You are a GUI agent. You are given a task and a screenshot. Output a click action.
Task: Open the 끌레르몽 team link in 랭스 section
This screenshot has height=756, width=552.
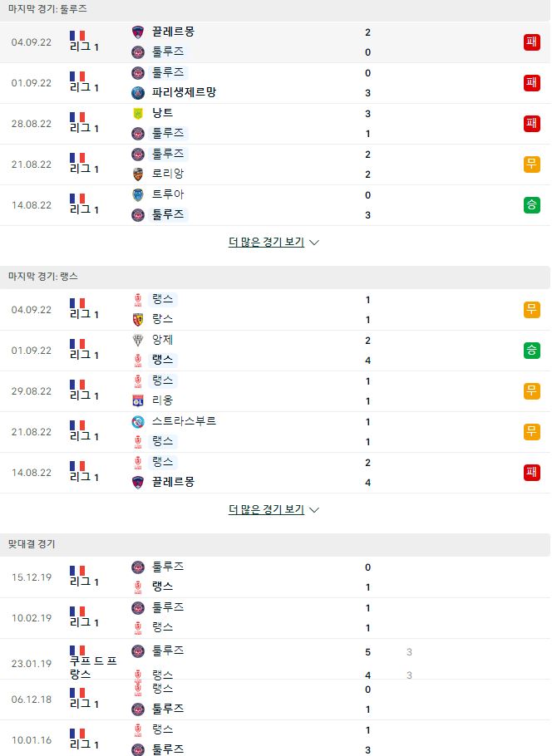coord(173,482)
